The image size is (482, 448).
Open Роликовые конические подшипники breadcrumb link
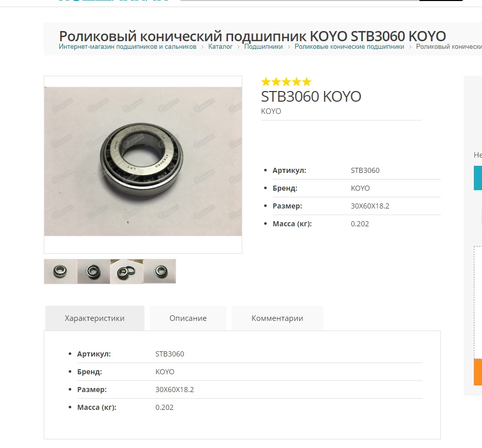click(x=349, y=47)
